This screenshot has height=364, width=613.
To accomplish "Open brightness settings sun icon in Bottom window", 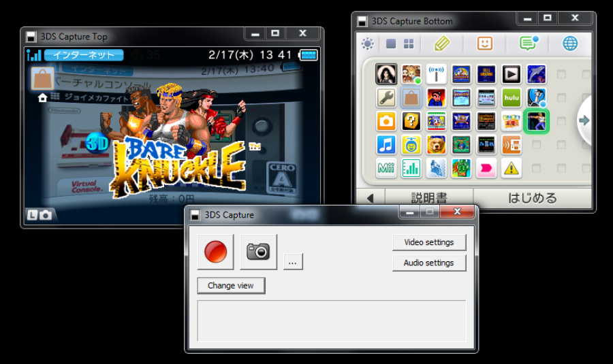I will coord(368,44).
